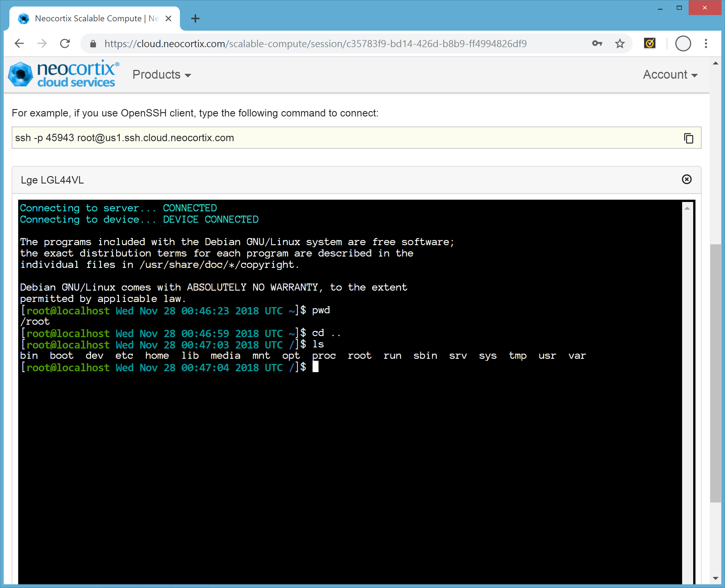The height and width of the screenshot is (588, 725).
Task: Open Chrome three-dot menu
Action: click(706, 44)
